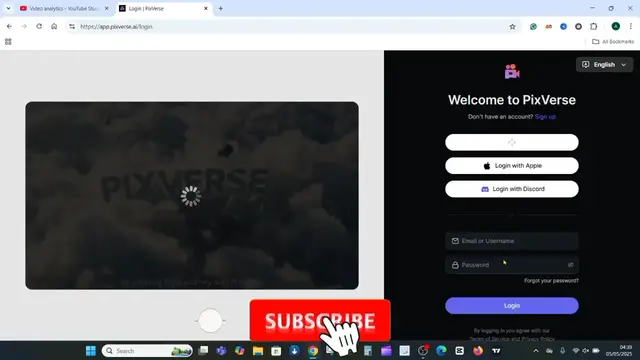The height and width of the screenshot is (360, 640).
Task: Open Forgot your password link
Action: (x=551, y=281)
